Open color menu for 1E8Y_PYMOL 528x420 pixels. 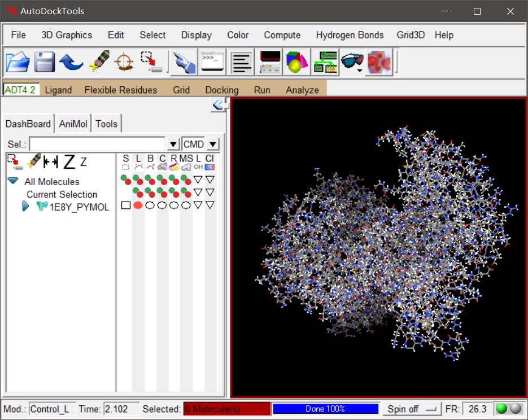click(x=210, y=205)
